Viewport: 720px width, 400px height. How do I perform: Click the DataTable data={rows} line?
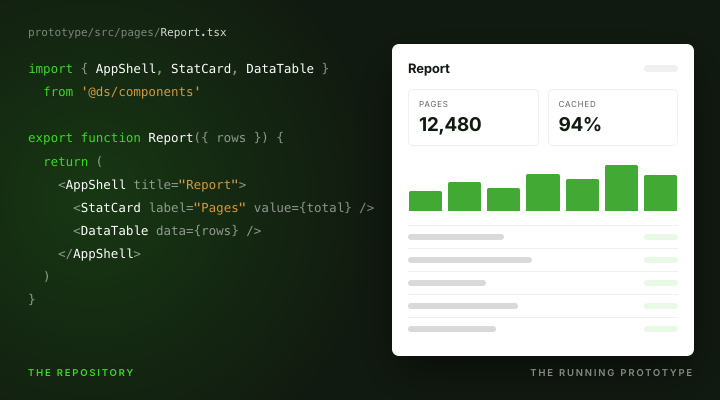(167, 231)
